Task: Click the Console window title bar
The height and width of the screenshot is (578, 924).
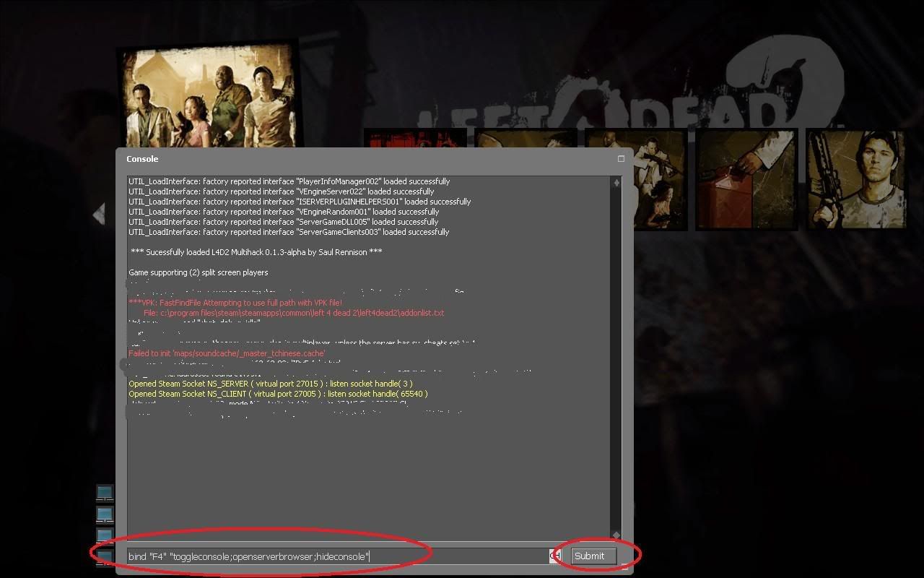Action: (361, 159)
